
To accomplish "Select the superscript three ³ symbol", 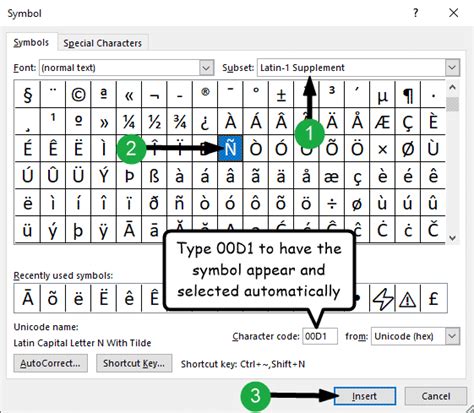I will (332, 95).
